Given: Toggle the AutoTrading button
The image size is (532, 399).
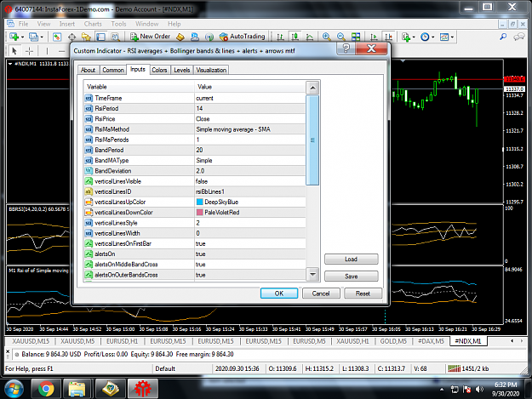Looking at the screenshot, I should point(242,37).
